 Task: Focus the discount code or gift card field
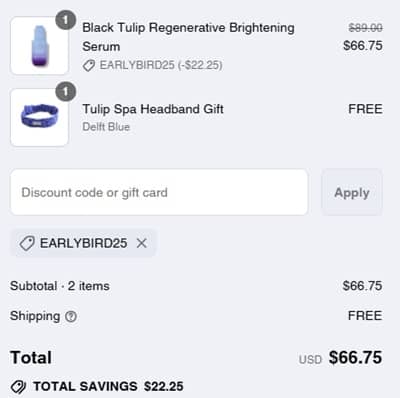tap(159, 192)
